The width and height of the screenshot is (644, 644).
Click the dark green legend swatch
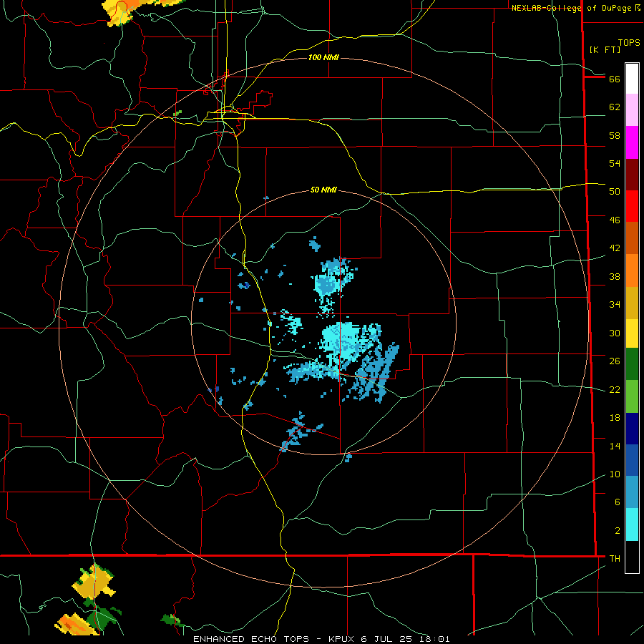[632, 364]
